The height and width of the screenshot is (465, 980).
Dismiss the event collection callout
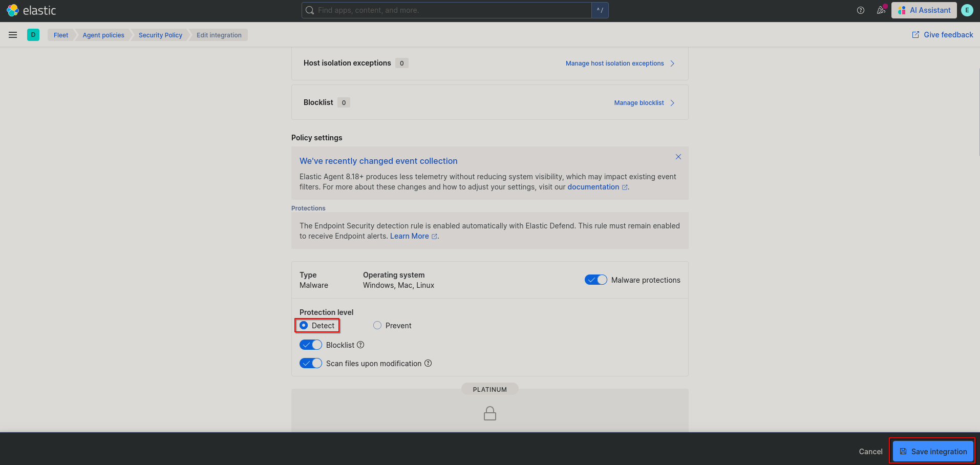pyautogui.click(x=678, y=157)
